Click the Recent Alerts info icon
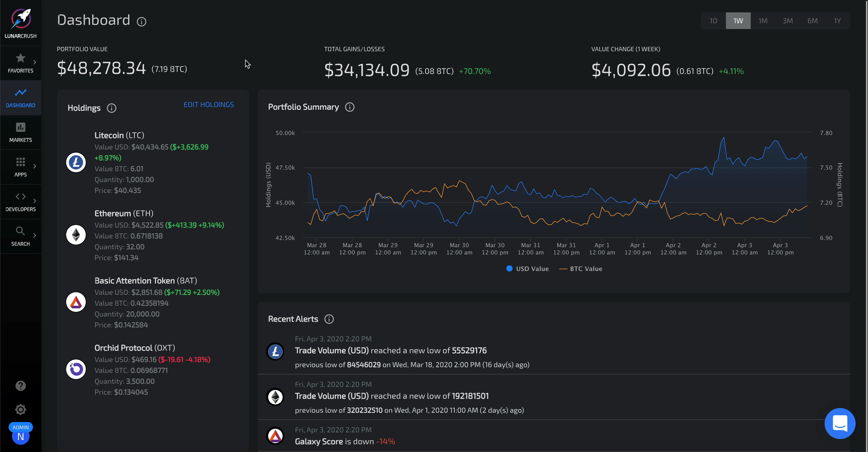The width and height of the screenshot is (868, 452). pyautogui.click(x=329, y=319)
